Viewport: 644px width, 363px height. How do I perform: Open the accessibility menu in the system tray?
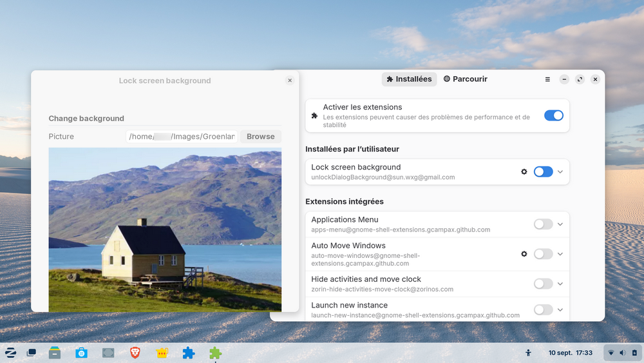click(x=528, y=353)
